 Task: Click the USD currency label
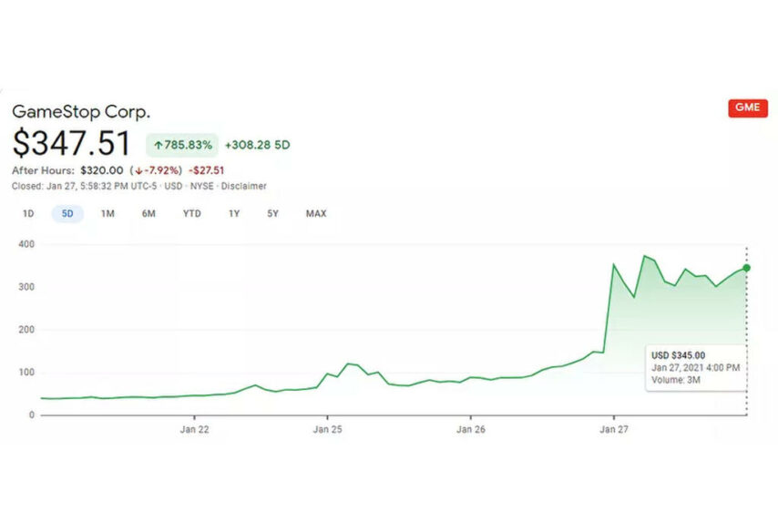(173, 186)
